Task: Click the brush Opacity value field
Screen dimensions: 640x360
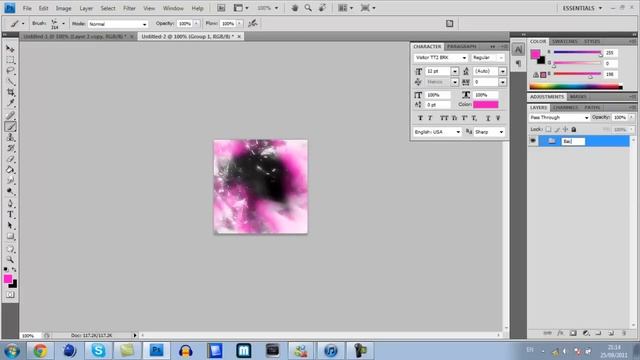Action: pos(184,24)
